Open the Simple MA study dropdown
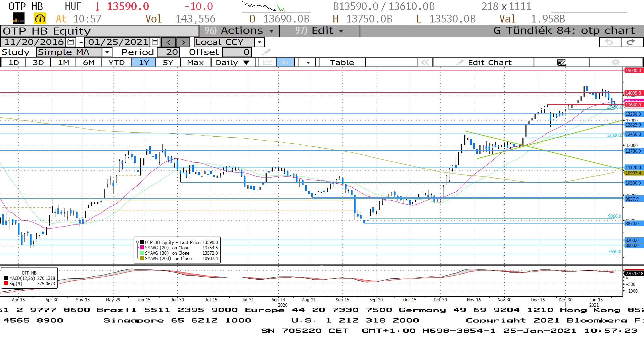Screen dimensions: 644x344 point(107,52)
